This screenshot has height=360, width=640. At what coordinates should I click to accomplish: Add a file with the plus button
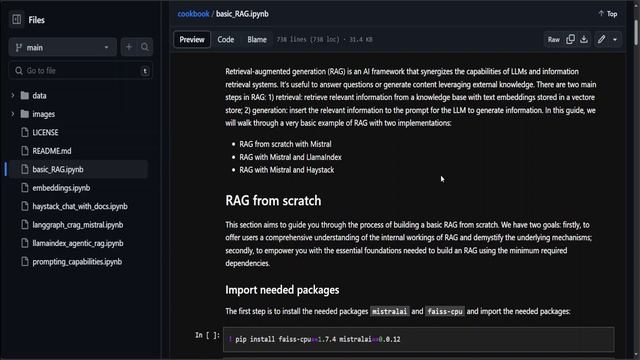129,47
